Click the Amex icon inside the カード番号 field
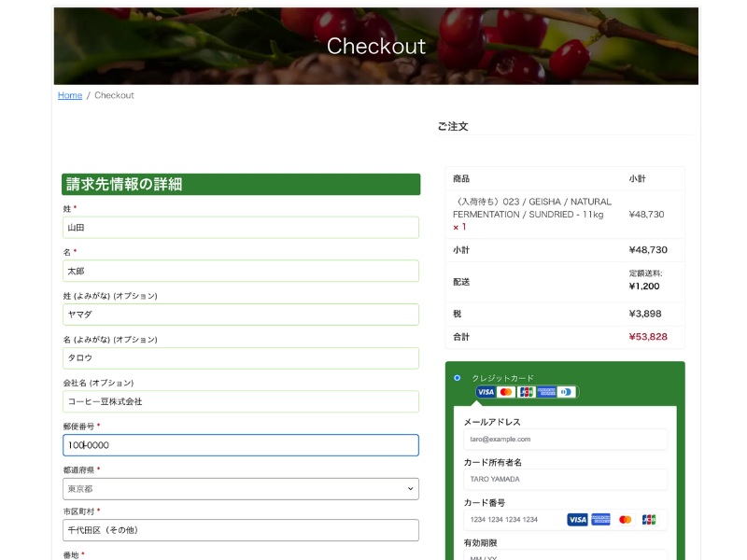The height and width of the screenshot is (560, 747). point(600,519)
